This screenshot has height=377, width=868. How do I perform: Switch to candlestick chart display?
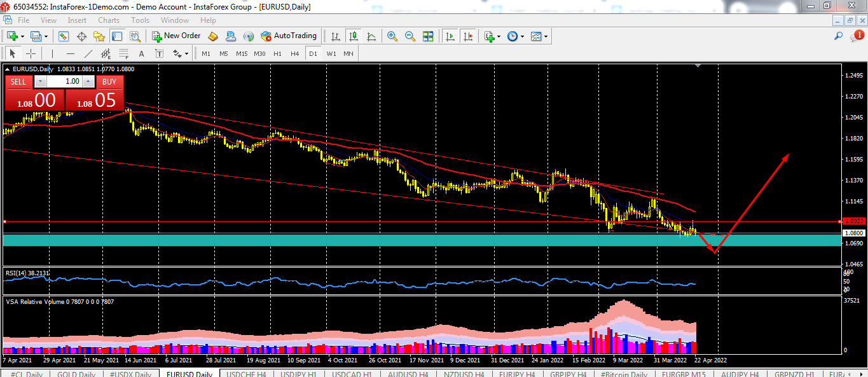point(353,36)
